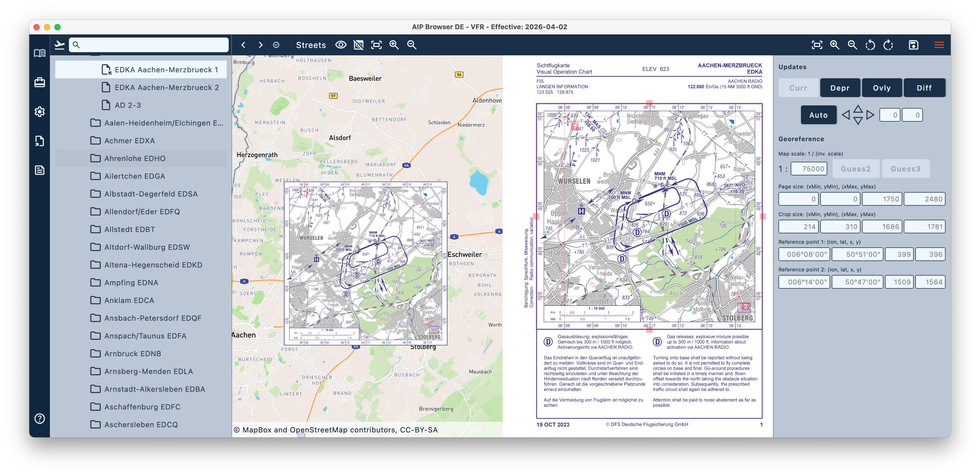Viewport: 980px width, 476px height.
Task: Open the Ampfing EDNA folder
Action: tap(141, 282)
